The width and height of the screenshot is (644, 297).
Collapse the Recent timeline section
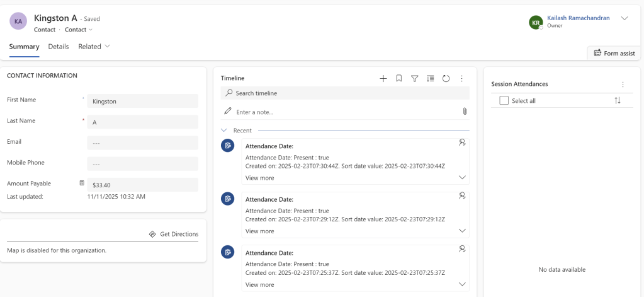[x=224, y=131]
